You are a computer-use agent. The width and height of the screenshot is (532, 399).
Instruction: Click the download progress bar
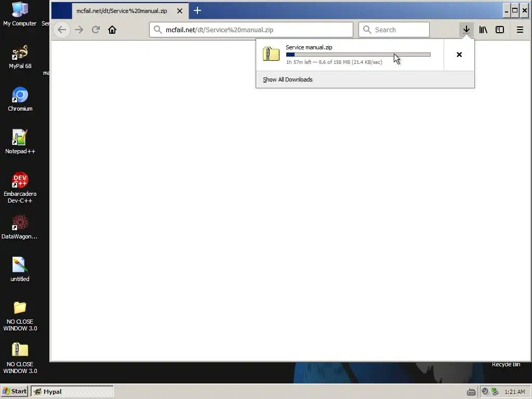tap(358, 54)
